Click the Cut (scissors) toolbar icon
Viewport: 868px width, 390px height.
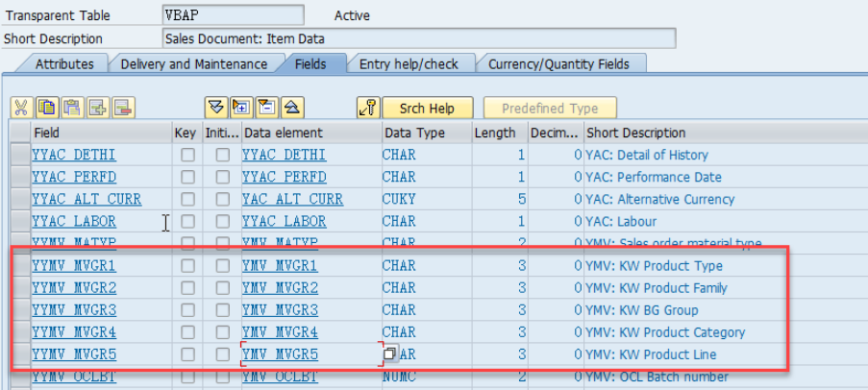(x=21, y=108)
